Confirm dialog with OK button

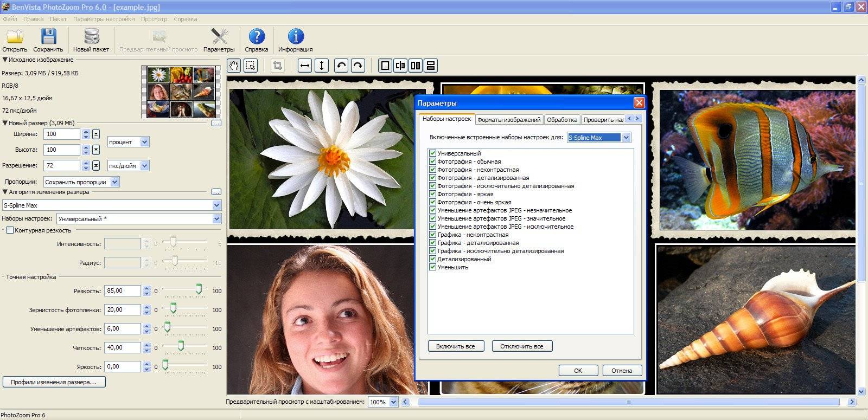(578, 371)
